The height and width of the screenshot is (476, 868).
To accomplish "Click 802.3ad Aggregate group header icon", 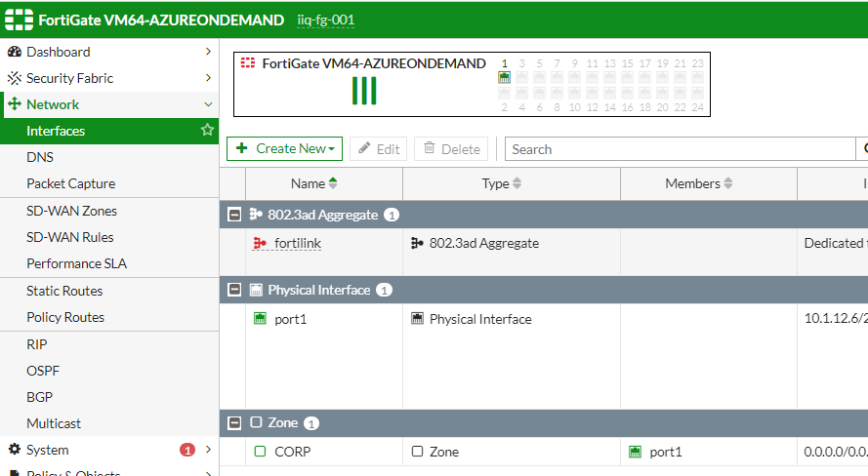I will pos(255,214).
